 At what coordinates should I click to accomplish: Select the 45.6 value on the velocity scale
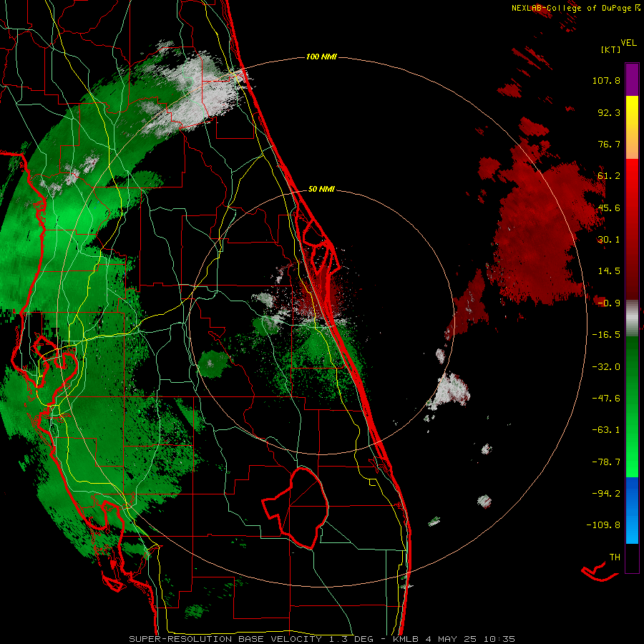coord(609,208)
